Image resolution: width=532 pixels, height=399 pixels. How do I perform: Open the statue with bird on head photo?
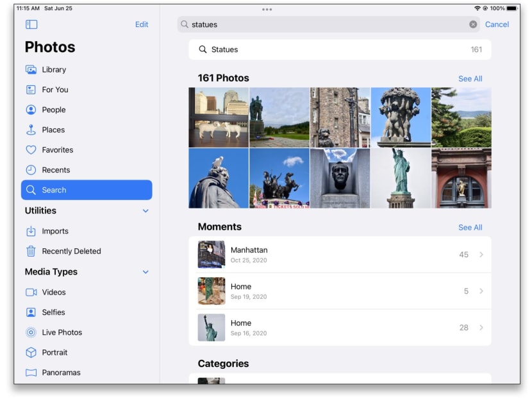coord(219,178)
